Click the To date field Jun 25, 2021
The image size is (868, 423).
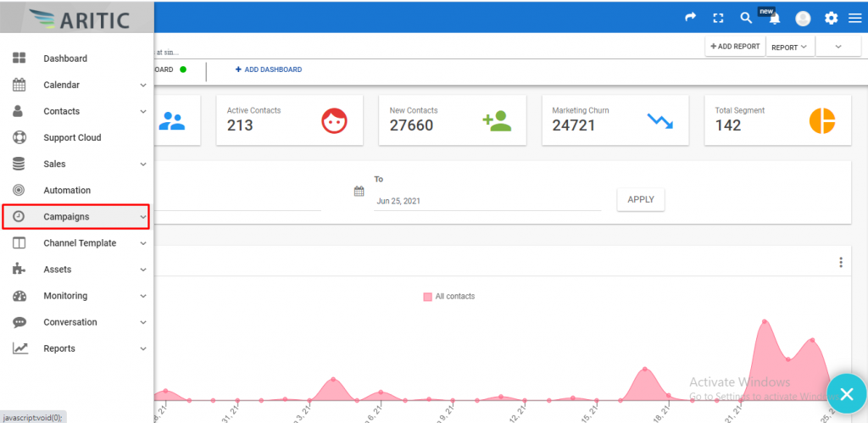coord(487,201)
